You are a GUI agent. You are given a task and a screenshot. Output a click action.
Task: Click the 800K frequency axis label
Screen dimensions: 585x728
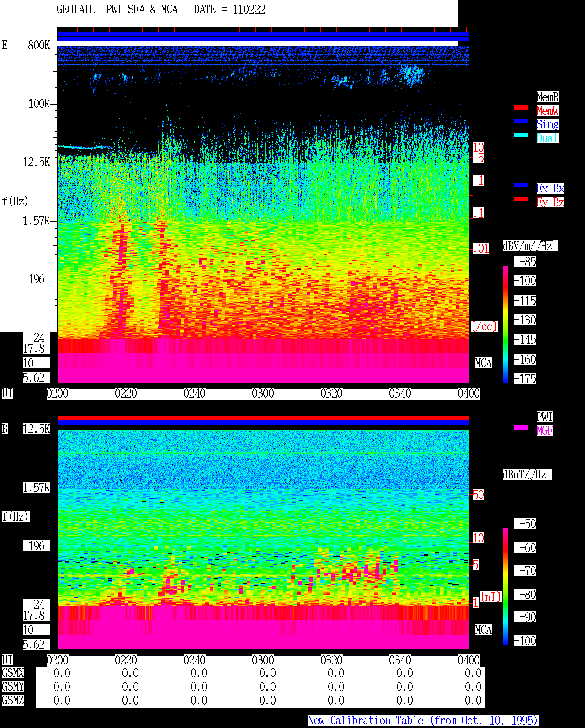[x=39, y=45]
